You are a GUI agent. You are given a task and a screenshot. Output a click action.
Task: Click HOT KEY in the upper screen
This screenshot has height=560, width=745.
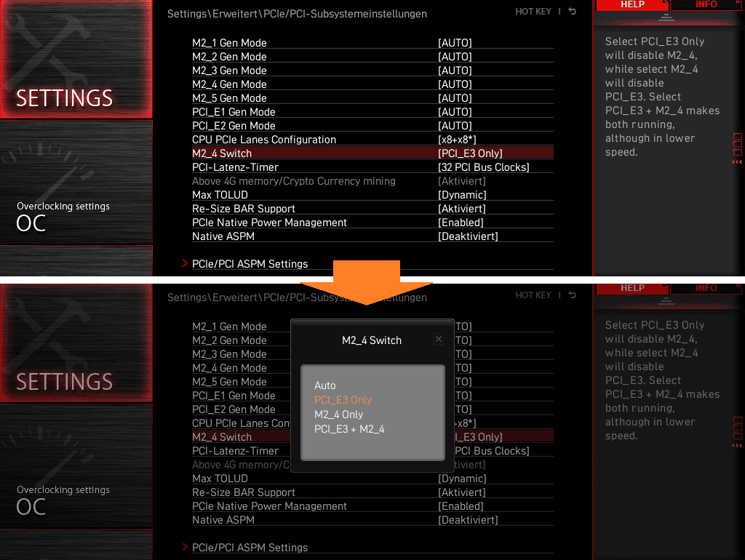pos(533,12)
